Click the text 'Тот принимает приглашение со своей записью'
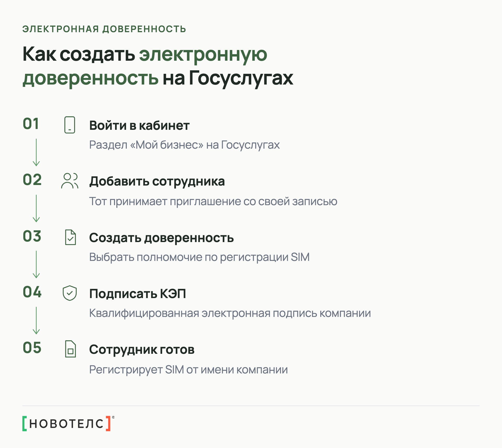The width and height of the screenshot is (502, 448). [x=213, y=201]
